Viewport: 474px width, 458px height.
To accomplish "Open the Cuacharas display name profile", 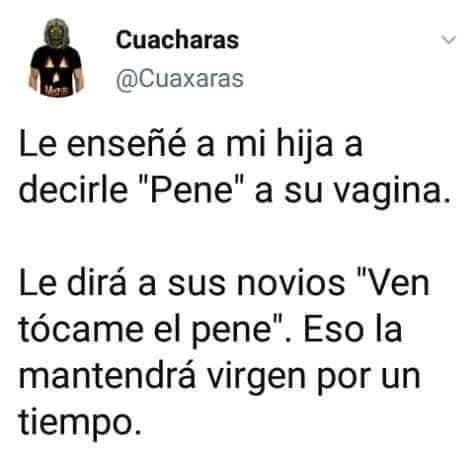I will pos(177,40).
